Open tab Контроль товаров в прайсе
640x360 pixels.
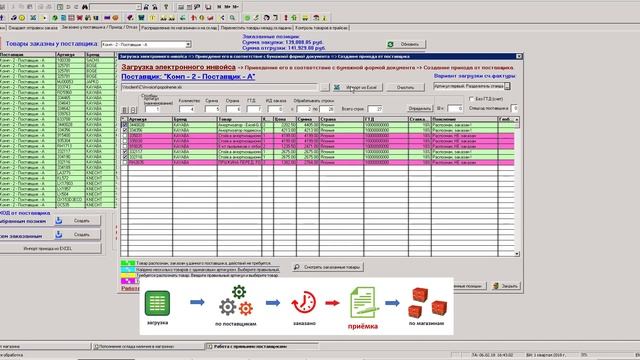321,28
